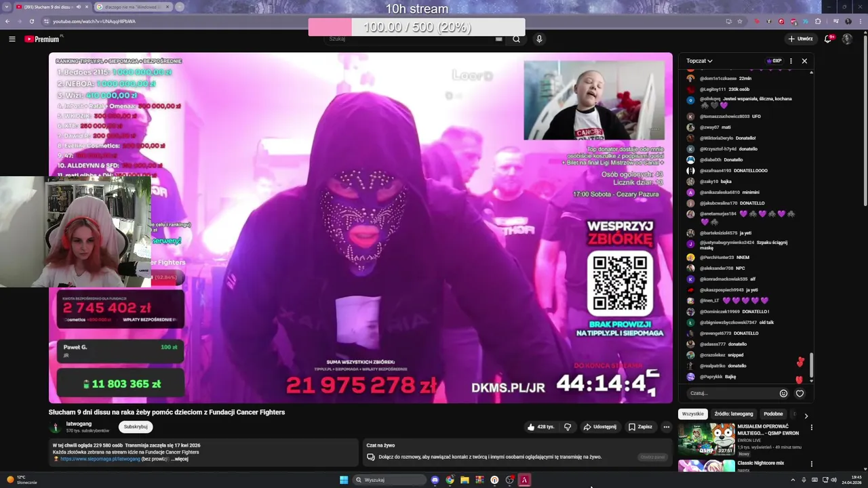Open the latwogang channel avatar
The height and width of the screenshot is (488, 868).
(x=56, y=427)
